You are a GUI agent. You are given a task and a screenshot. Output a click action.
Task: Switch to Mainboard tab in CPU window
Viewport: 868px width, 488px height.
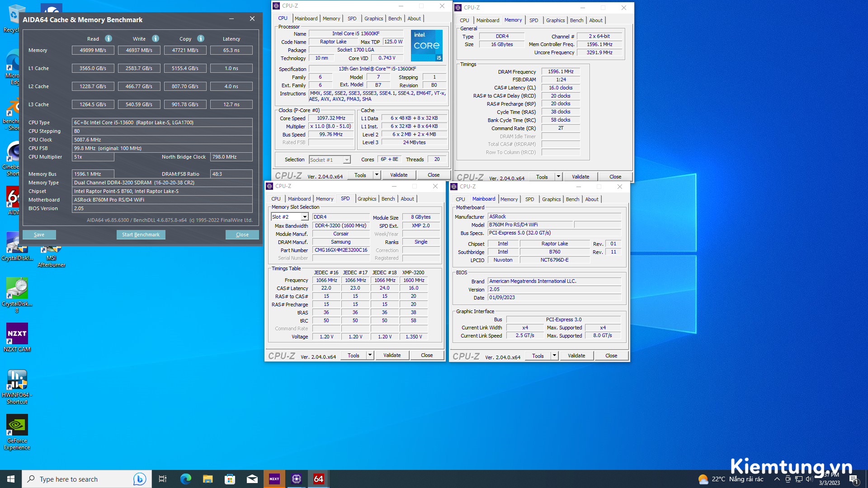[306, 19]
